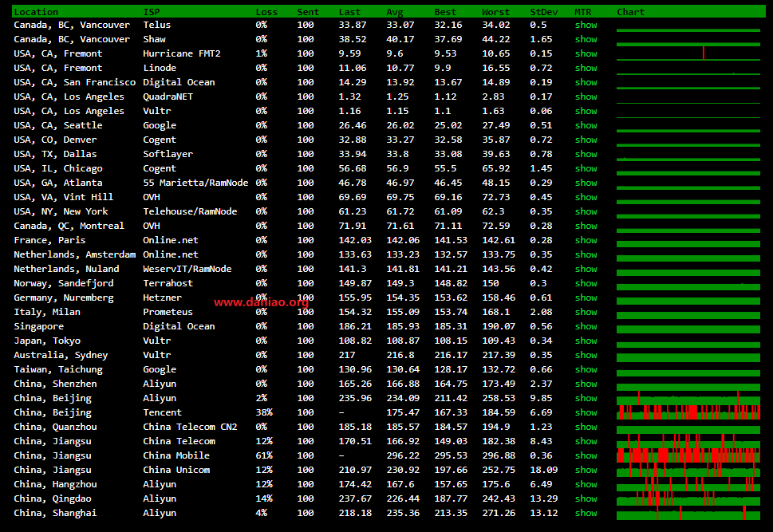The height and width of the screenshot is (532, 773).
Task: Show MTR for Jiangsu China Telecom
Action: pyautogui.click(x=586, y=441)
